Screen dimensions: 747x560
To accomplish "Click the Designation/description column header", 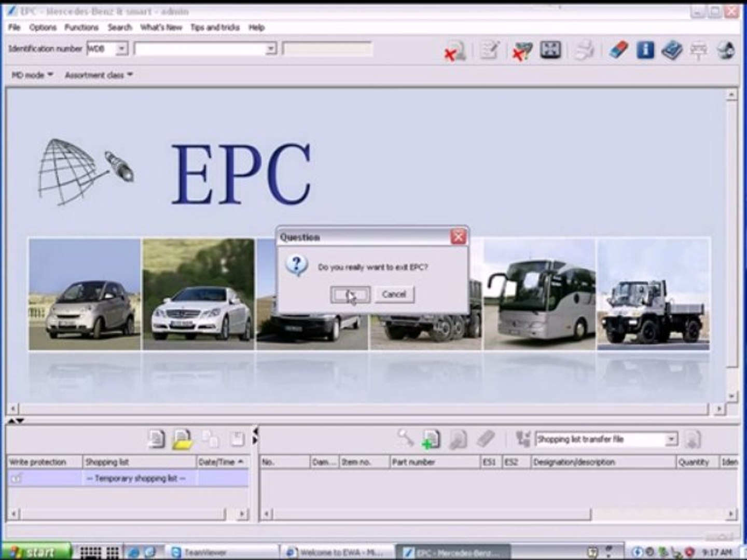I will [604, 462].
